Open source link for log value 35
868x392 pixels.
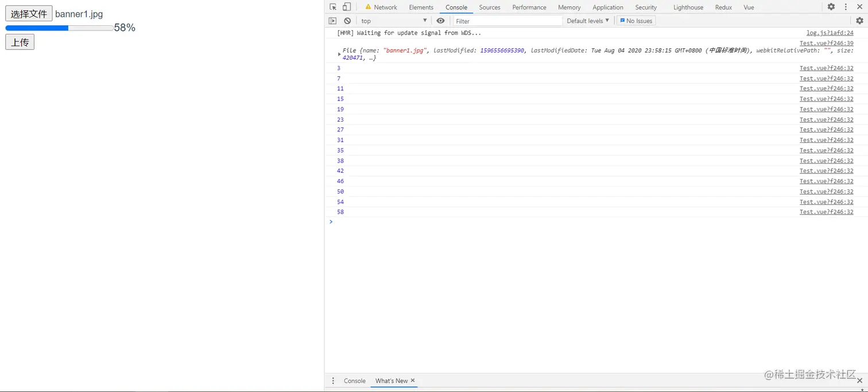(826, 150)
